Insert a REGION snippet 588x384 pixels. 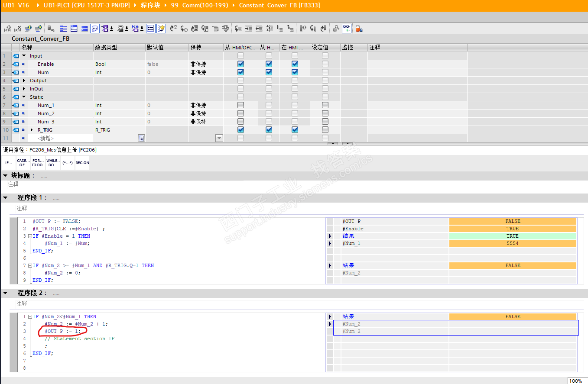click(x=82, y=163)
